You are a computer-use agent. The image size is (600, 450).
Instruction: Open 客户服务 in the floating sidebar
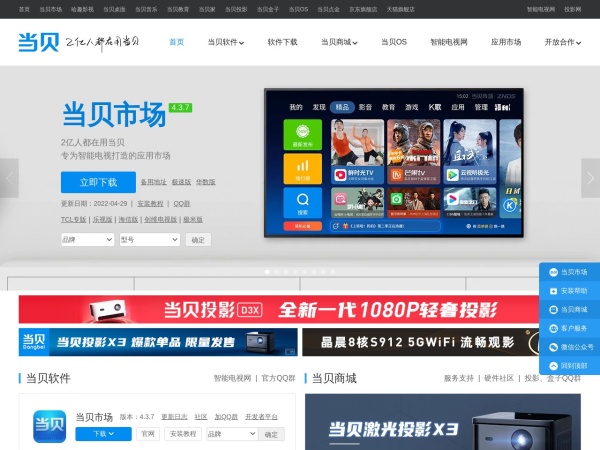[x=569, y=328]
